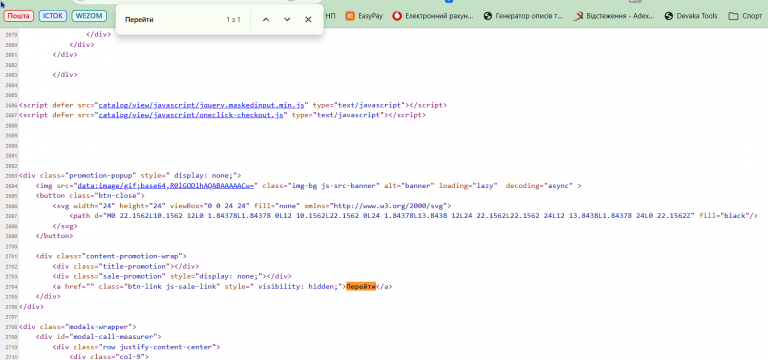Open the НП bookmark

pyautogui.click(x=331, y=16)
